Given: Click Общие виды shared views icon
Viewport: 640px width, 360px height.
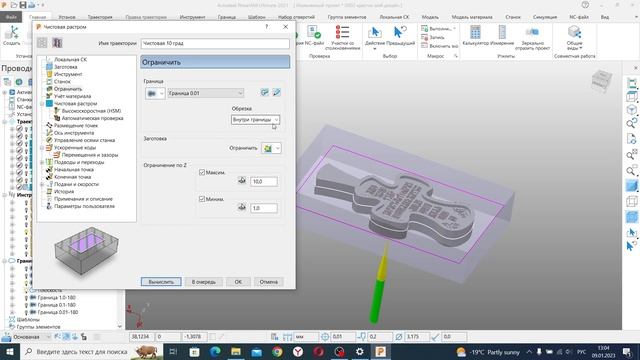Looking at the screenshot, I should click(x=574, y=32).
